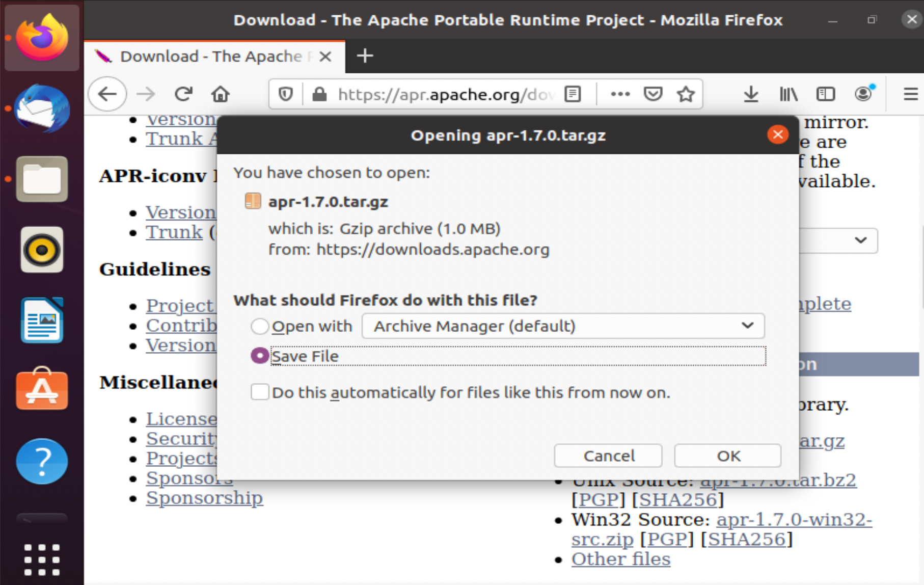
Task: Click the apr-1.7.0.tar.gz filename in dialog
Action: tap(328, 202)
